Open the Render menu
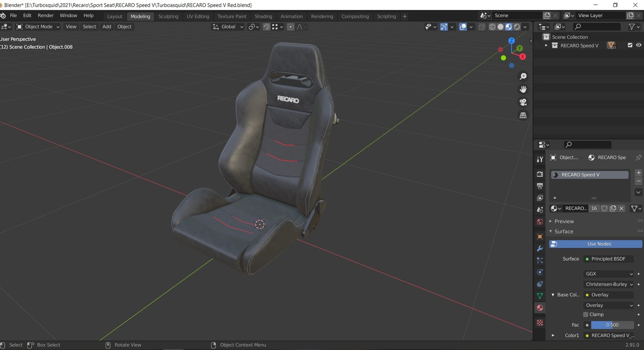The height and width of the screenshot is (350, 644). click(46, 16)
